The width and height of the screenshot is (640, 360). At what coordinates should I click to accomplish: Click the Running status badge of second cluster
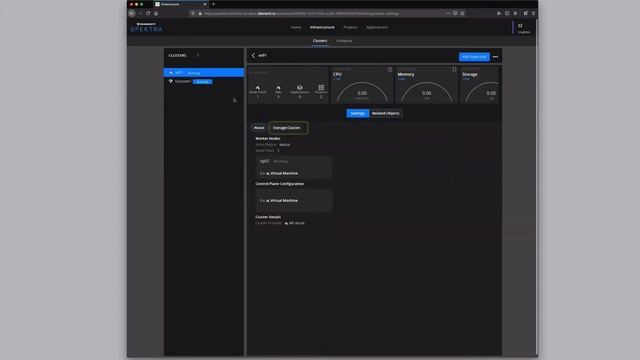202,82
